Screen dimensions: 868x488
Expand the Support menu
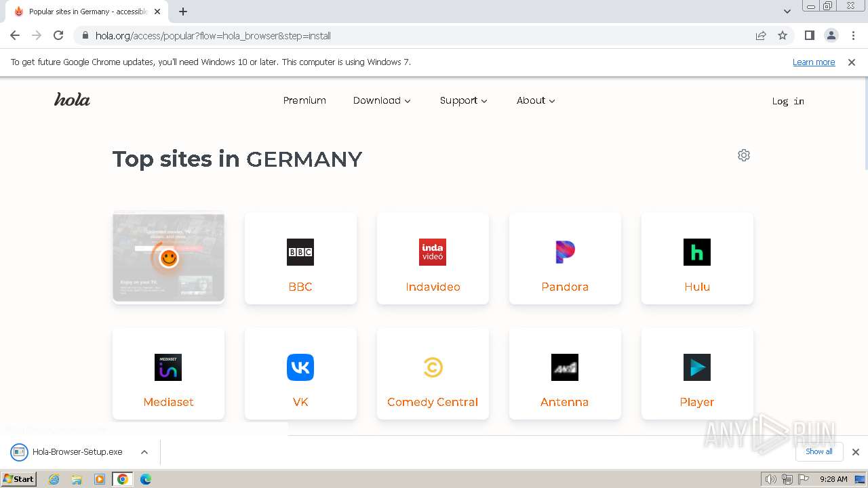(x=464, y=100)
